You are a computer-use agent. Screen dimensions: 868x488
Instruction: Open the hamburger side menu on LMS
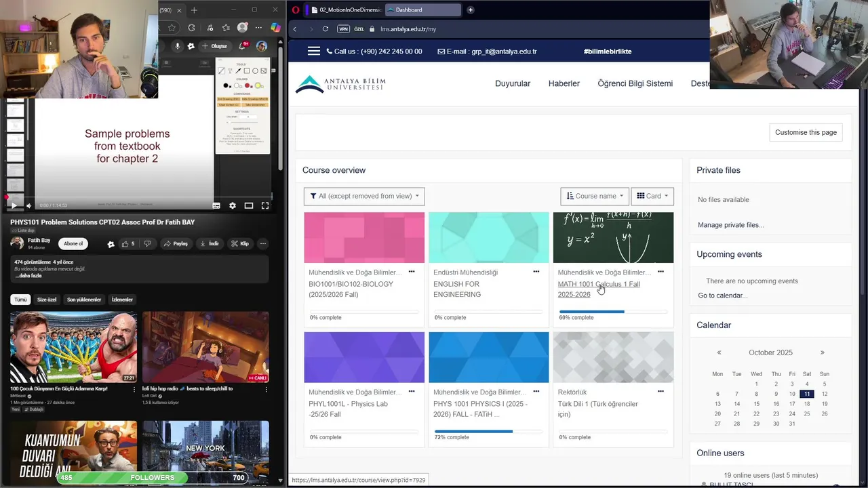coord(313,51)
